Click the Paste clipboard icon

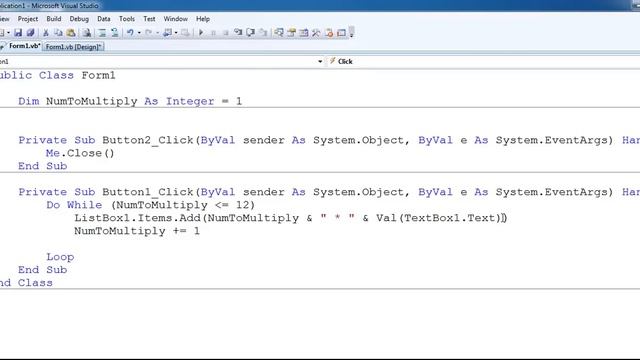click(x=71, y=33)
